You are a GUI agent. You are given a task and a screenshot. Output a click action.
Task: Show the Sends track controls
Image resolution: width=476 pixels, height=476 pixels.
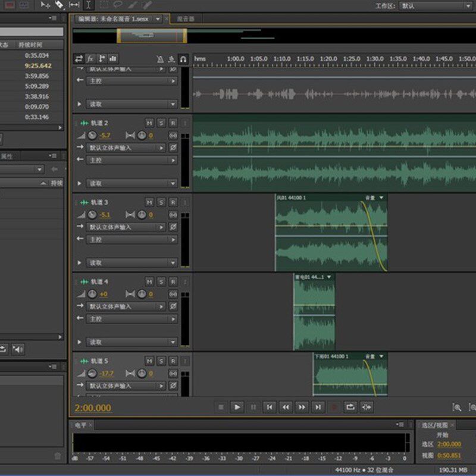(102, 58)
